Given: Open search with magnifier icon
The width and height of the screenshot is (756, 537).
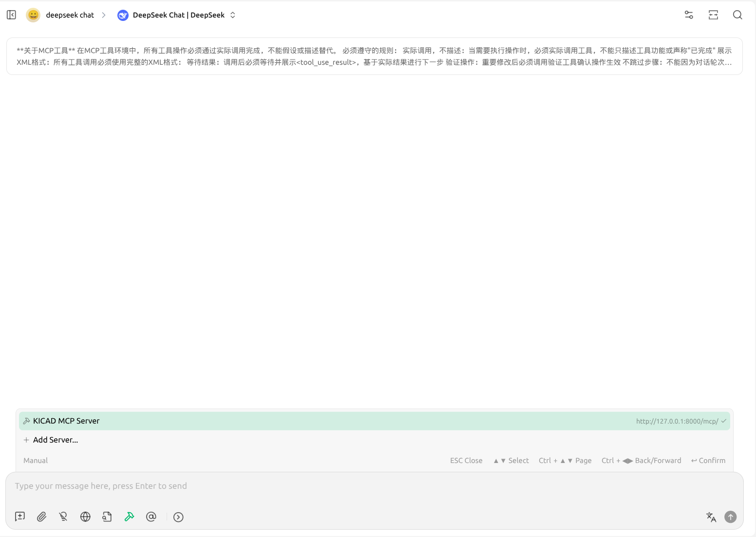Looking at the screenshot, I should [737, 15].
